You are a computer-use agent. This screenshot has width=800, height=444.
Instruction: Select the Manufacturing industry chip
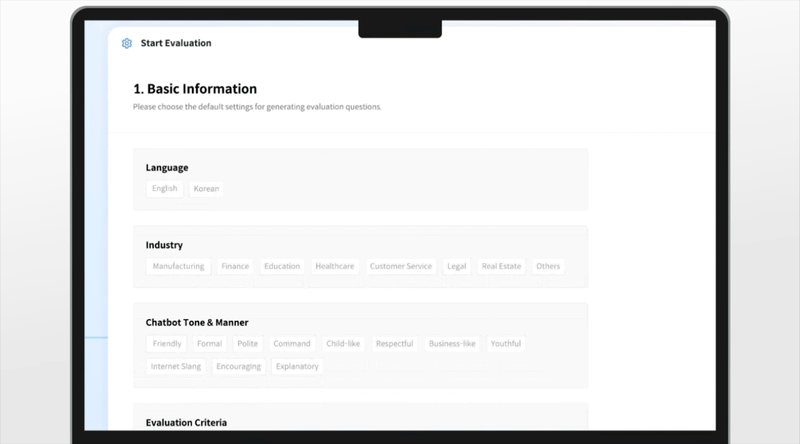[x=178, y=266]
